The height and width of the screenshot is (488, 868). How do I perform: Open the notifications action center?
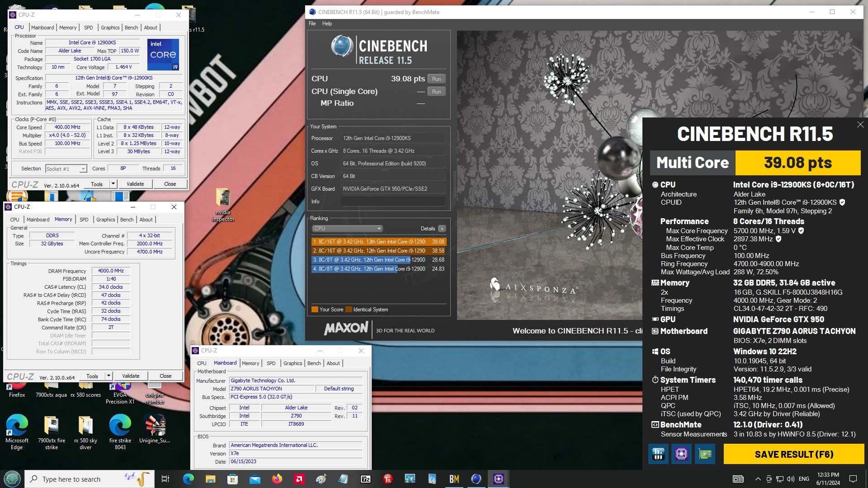[853, 479]
